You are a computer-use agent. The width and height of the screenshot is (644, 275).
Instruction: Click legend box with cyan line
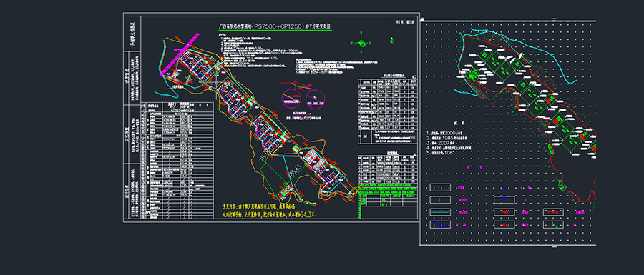pos(440,212)
